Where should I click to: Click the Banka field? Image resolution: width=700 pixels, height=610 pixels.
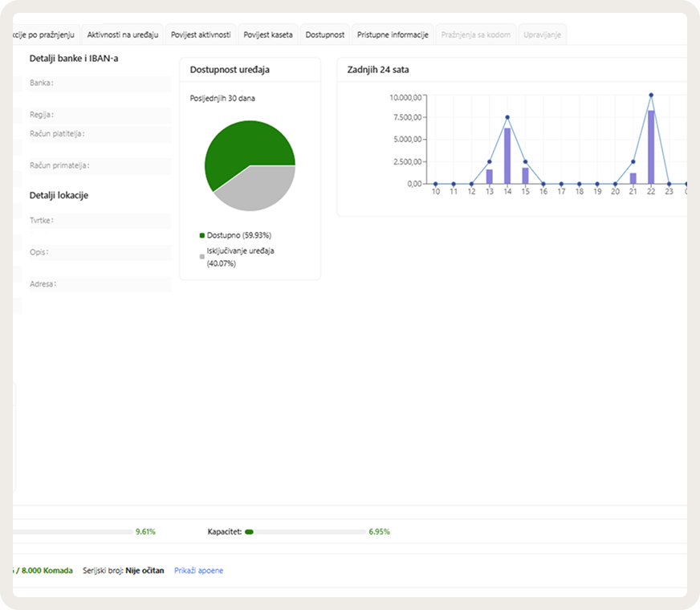pyautogui.click(x=100, y=83)
